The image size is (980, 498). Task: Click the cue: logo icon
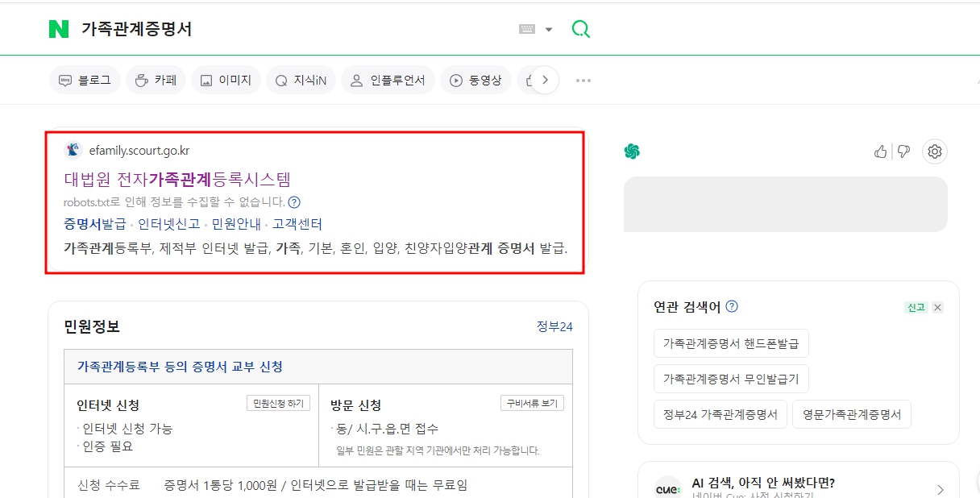pyautogui.click(x=667, y=488)
